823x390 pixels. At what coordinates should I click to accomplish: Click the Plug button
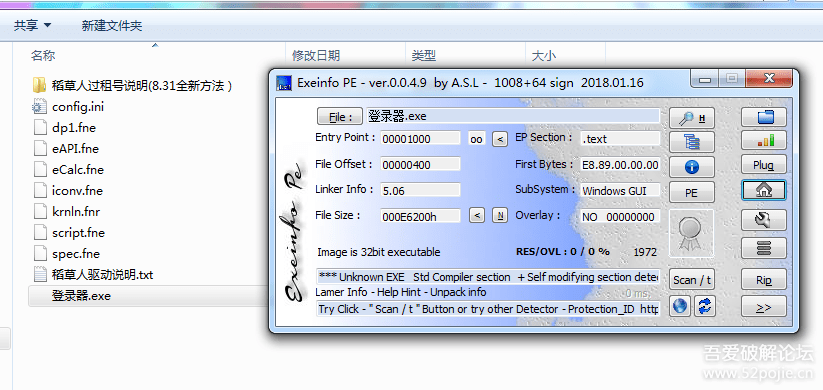coord(764,165)
